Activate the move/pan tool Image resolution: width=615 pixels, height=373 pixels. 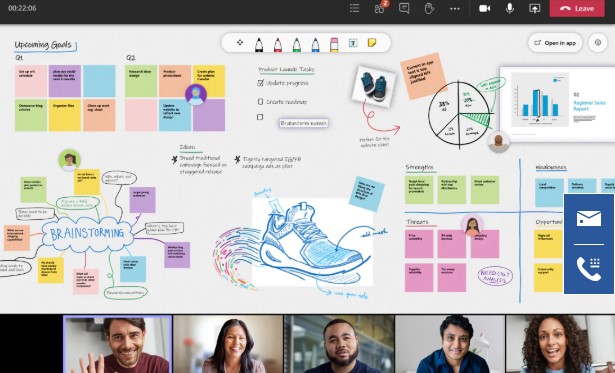(x=240, y=42)
